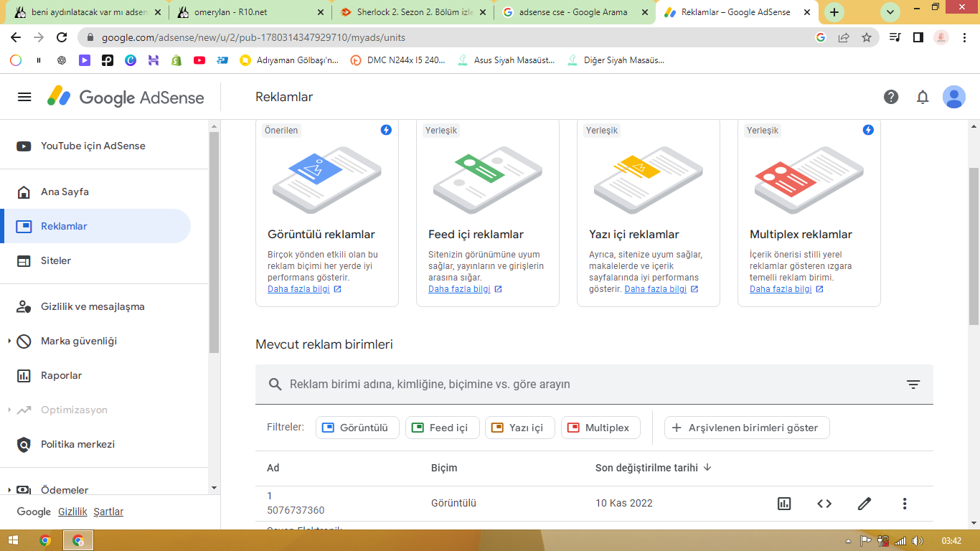Open the Chrome side panel icon
980x551 pixels.
pyautogui.click(x=918, y=37)
